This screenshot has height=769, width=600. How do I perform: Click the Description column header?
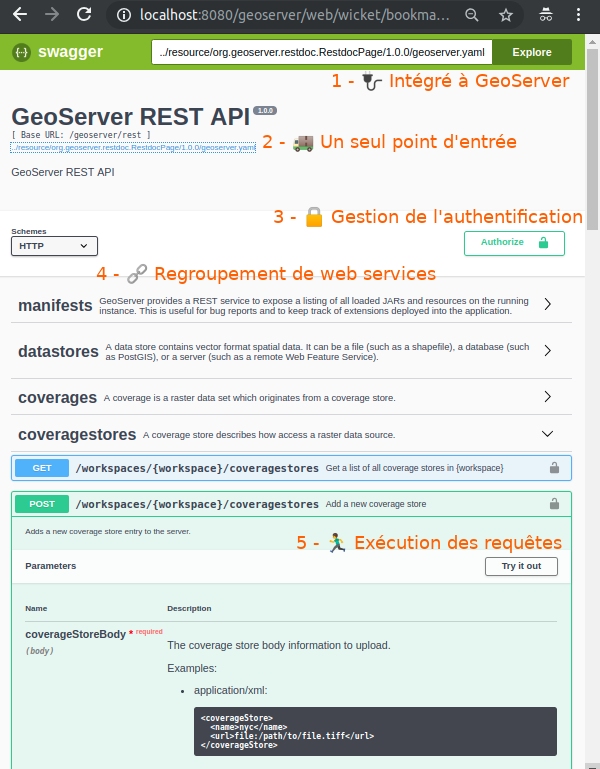(x=189, y=608)
